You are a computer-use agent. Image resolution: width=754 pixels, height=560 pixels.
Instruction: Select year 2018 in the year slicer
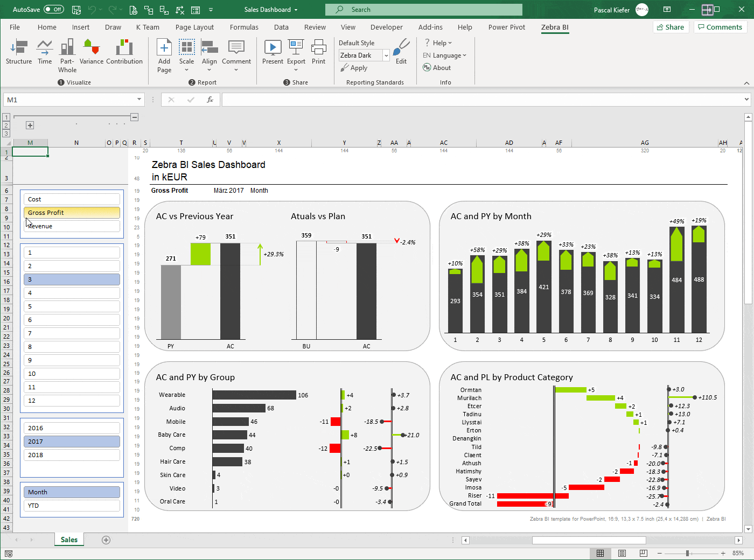(72, 454)
